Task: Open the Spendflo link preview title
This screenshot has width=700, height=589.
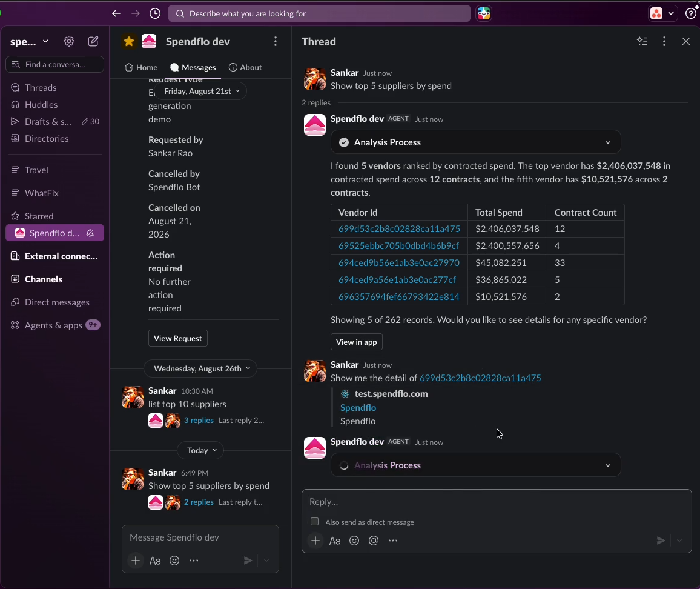Action: coord(358,408)
